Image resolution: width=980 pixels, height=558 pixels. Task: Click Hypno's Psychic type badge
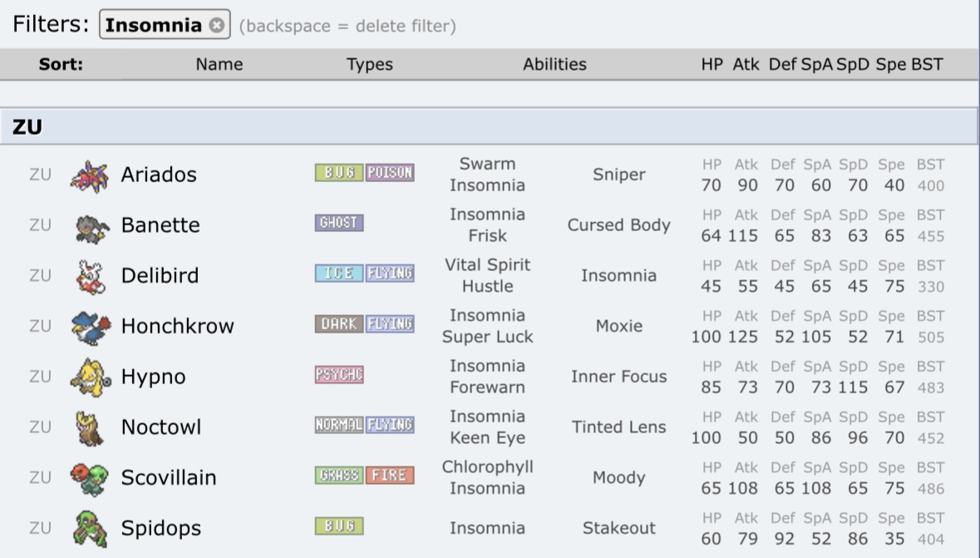coord(339,375)
